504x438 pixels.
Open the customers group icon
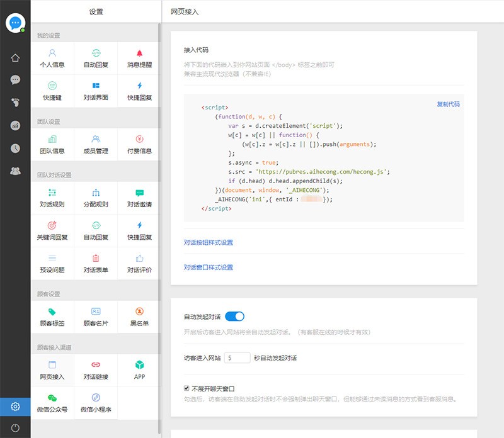(x=15, y=171)
